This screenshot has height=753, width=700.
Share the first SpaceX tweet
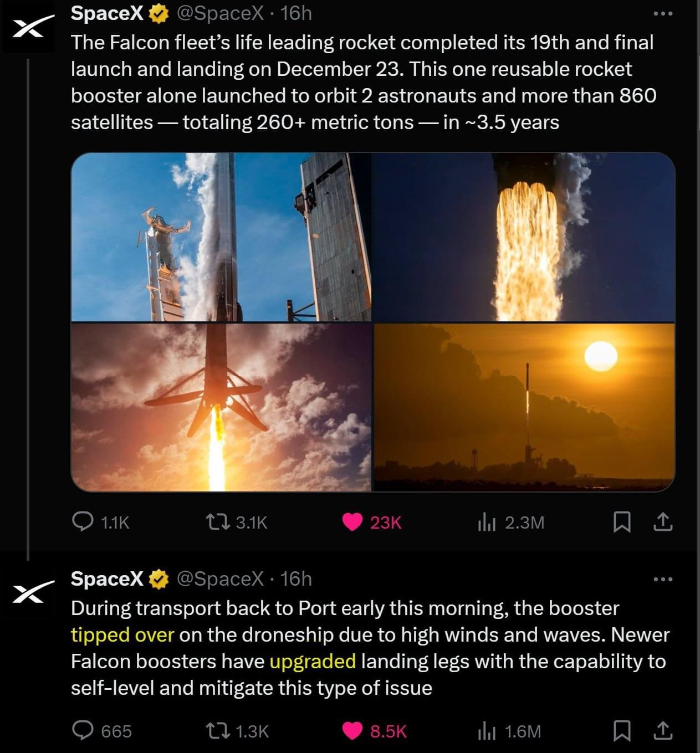tap(663, 522)
